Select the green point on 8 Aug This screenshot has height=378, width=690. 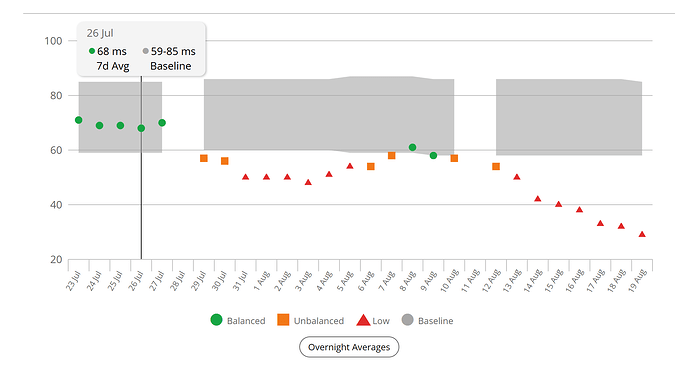[412, 147]
